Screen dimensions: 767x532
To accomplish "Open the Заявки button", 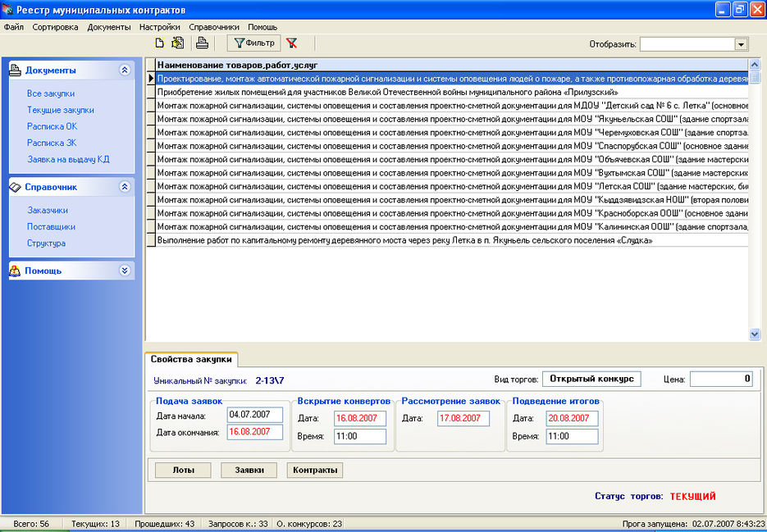I will pos(249,470).
